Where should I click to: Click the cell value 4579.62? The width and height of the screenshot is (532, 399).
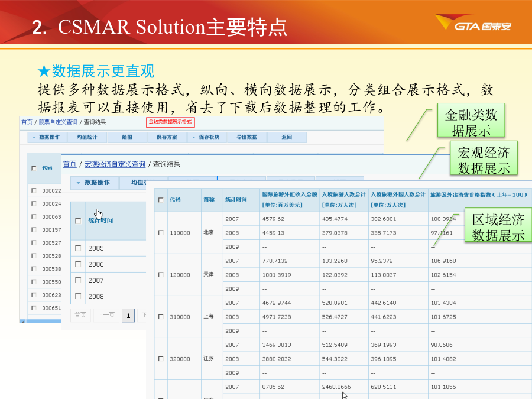coord(273,219)
